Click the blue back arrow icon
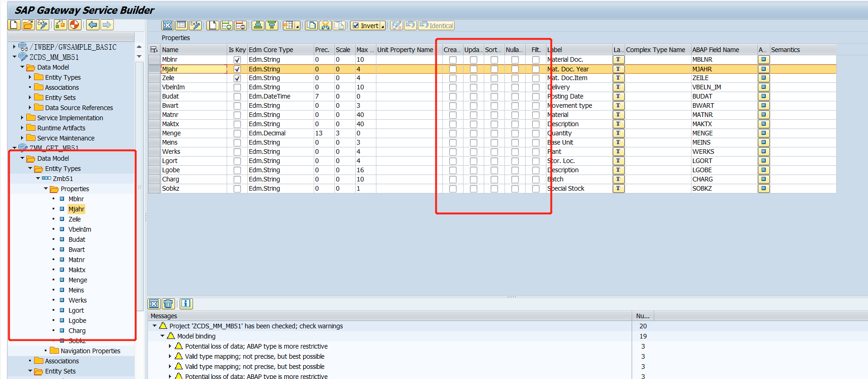868x379 pixels. 93,25
